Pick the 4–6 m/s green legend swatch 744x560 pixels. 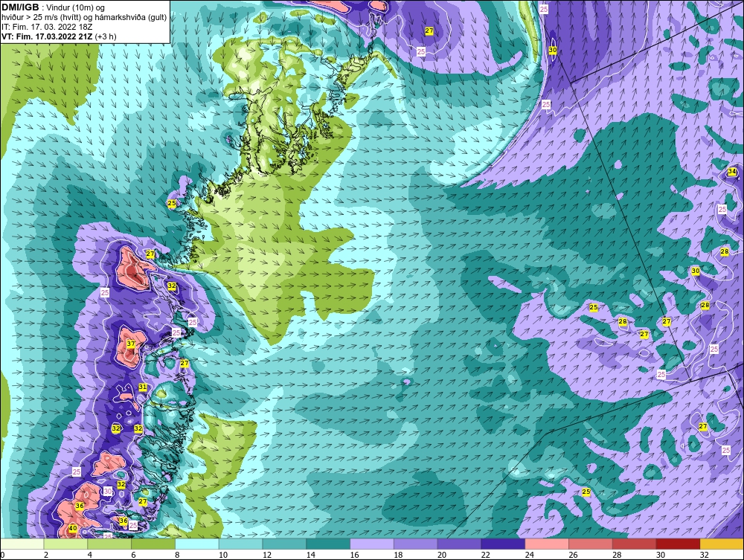click(109, 544)
